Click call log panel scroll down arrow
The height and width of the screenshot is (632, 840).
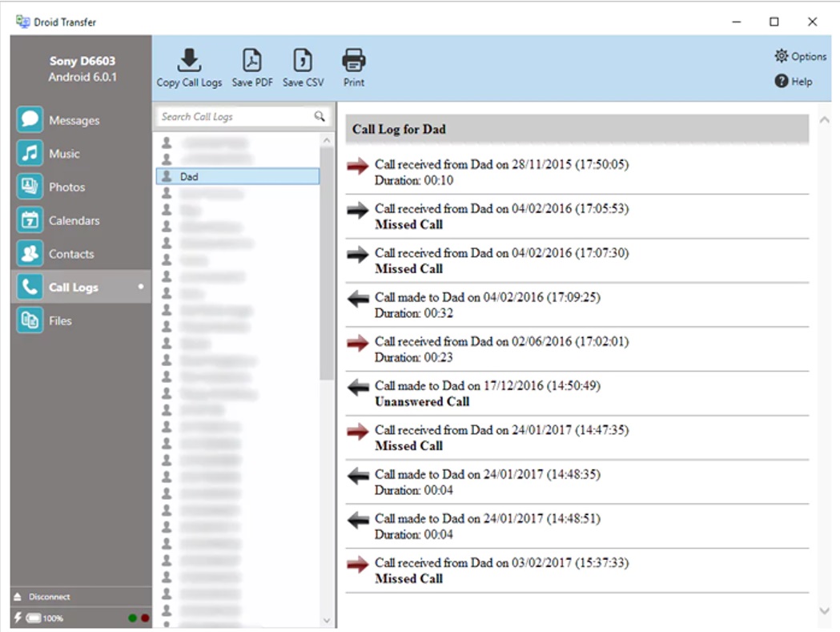pyautogui.click(x=825, y=610)
